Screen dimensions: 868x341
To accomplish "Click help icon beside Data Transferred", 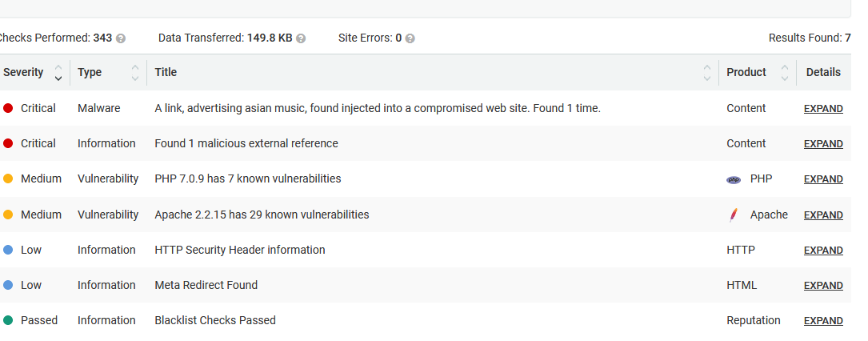I will pos(301,38).
